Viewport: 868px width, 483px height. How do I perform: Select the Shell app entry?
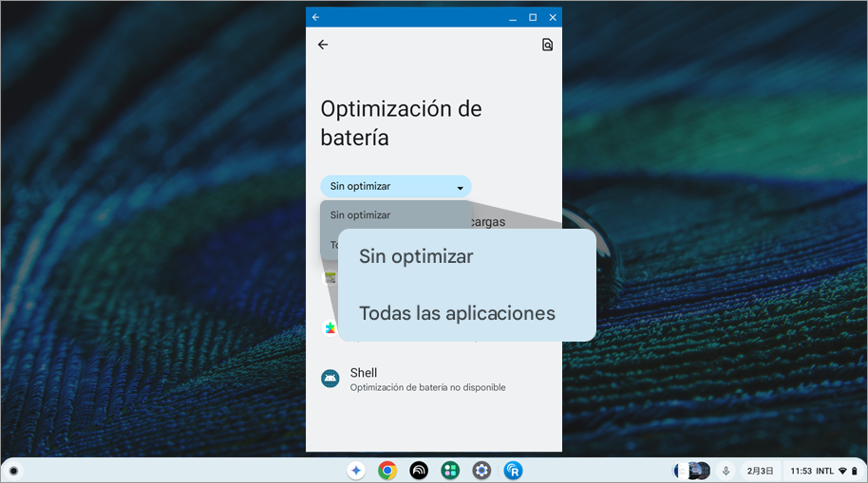pyautogui.click(x=433, y=380)
